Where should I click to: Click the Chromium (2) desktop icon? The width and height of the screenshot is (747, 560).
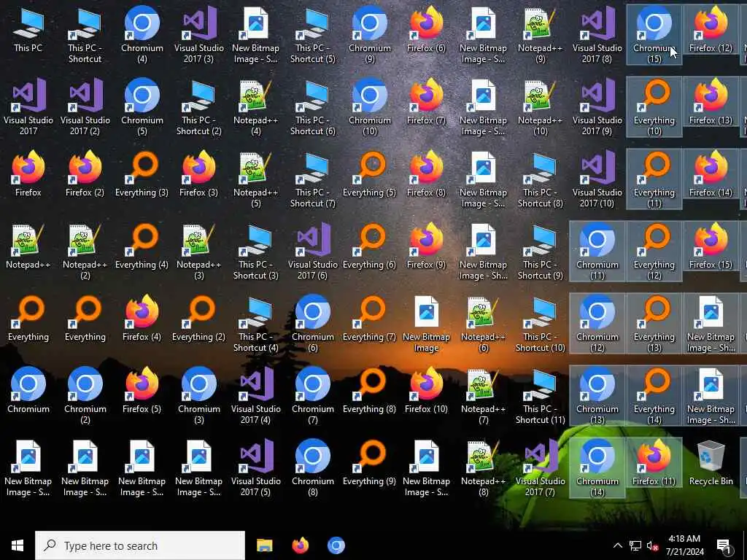[85, 396]
